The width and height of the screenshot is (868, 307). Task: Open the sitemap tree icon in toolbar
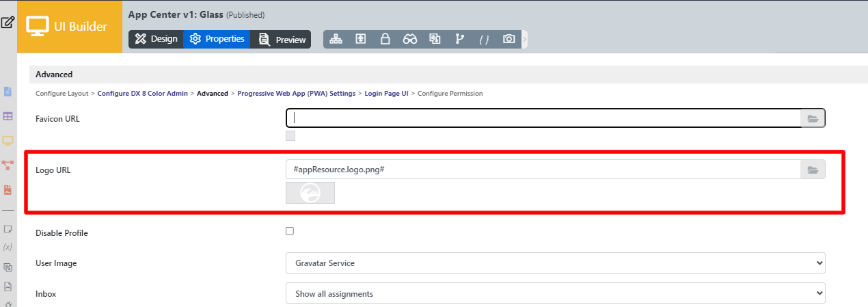point(336,39)
